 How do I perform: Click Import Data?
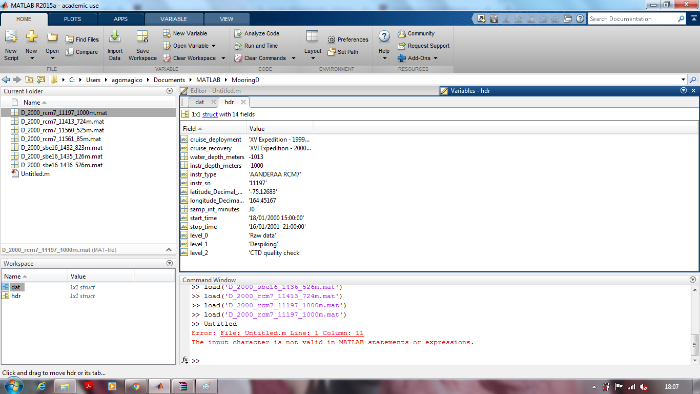(115, 45)
